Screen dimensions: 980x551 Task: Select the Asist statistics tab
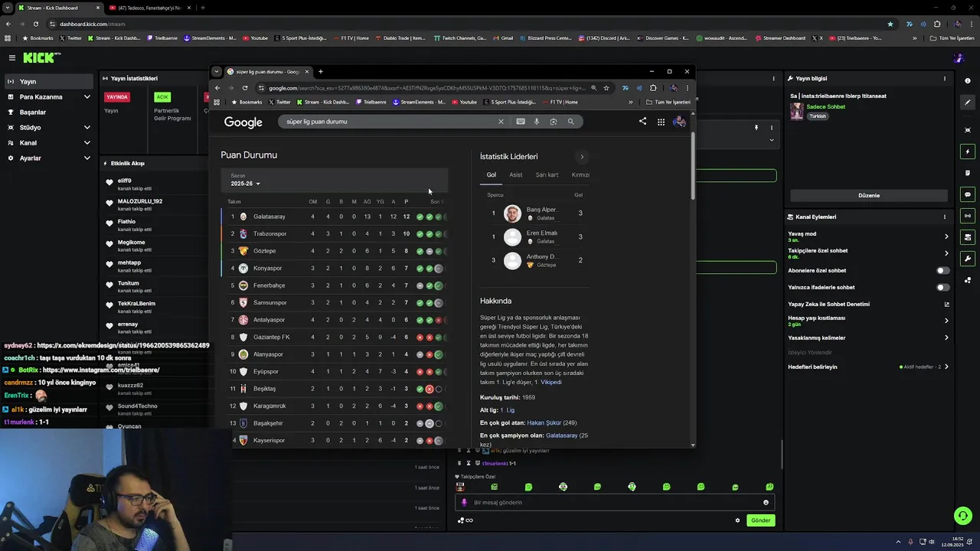pos(516,175)
